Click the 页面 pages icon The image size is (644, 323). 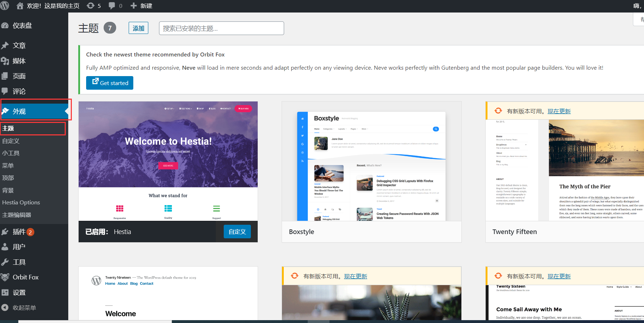[5, 76]
